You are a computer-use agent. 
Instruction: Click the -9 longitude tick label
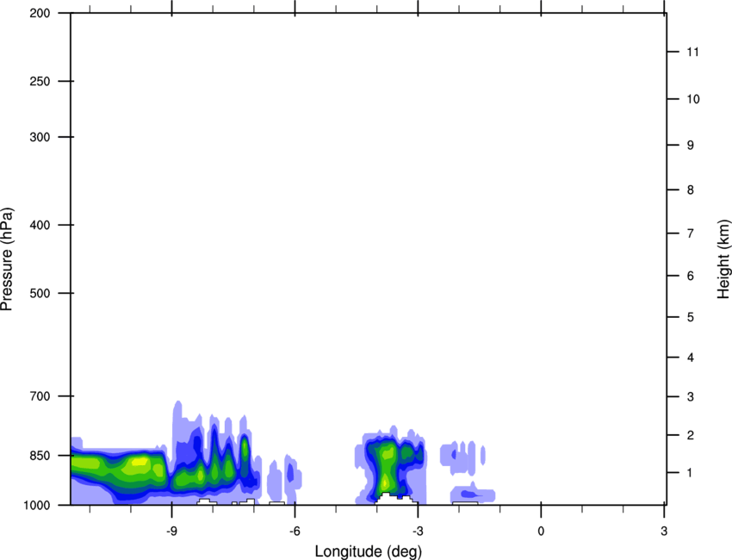point(171,532)
